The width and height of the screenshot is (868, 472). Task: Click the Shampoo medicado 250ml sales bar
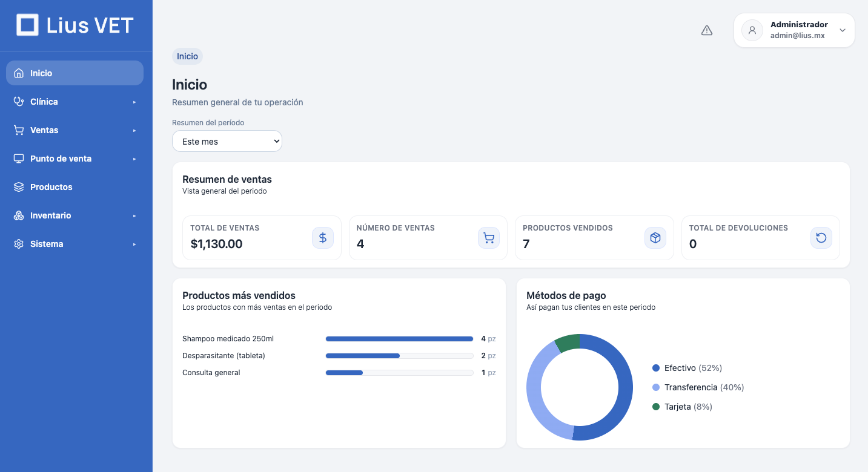[x=399, y=339]
